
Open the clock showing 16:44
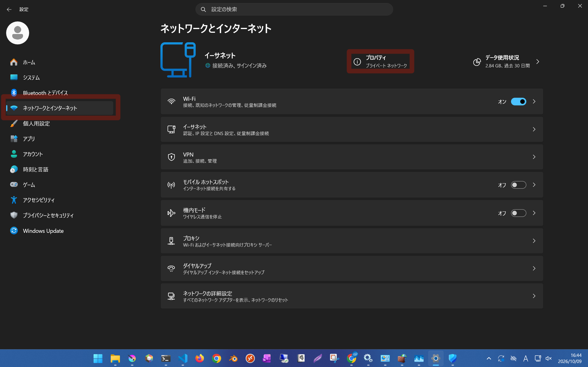[x=570, y=358]
